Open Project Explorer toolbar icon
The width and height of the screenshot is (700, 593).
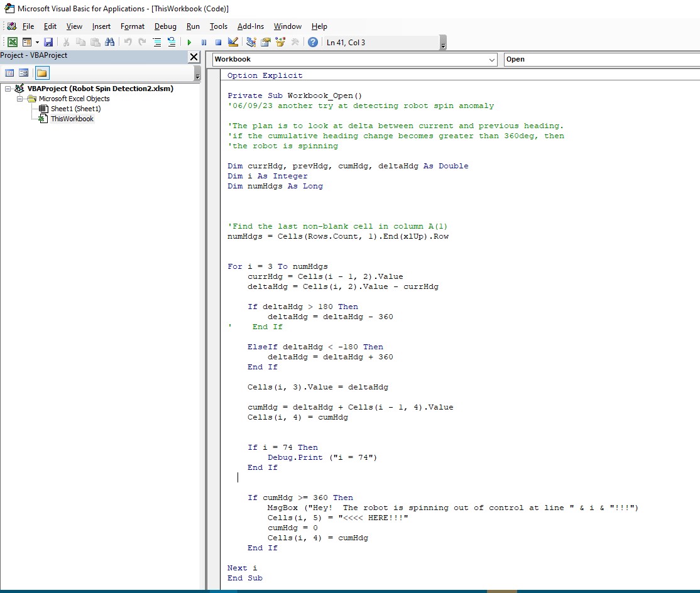(x=251, y=42)
